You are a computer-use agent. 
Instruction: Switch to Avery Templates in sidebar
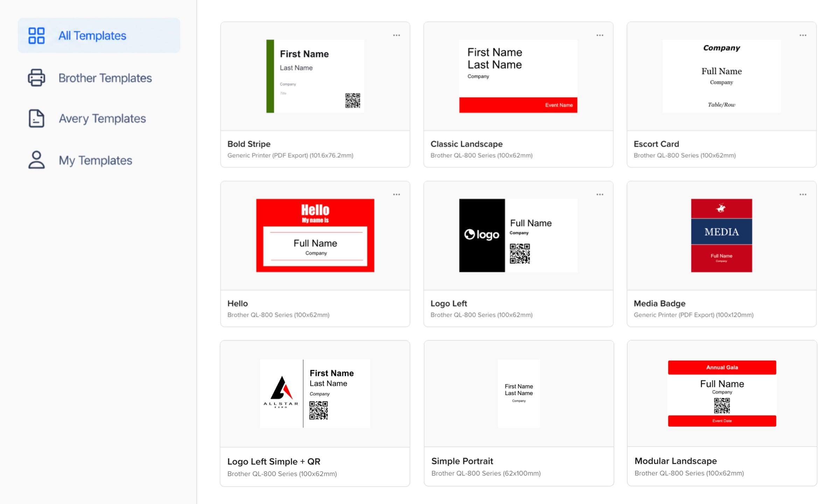click(99, 118)
